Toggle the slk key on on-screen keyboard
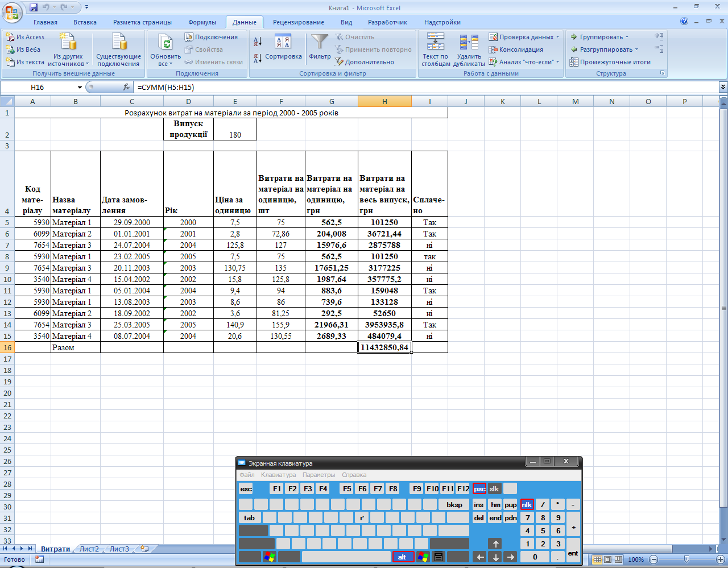This screenshot has width=728, height=568. (x=494, y=489)
